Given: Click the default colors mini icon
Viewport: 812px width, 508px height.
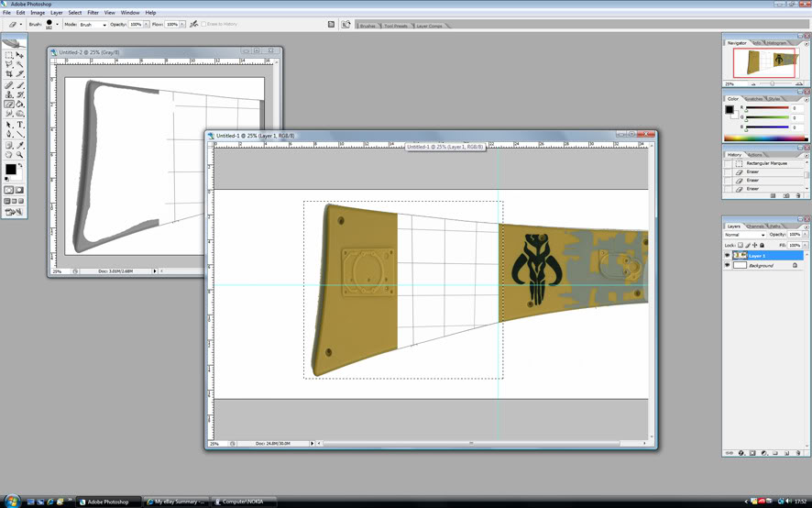Looking at the screenshot, I should click(x=6, y=178).
